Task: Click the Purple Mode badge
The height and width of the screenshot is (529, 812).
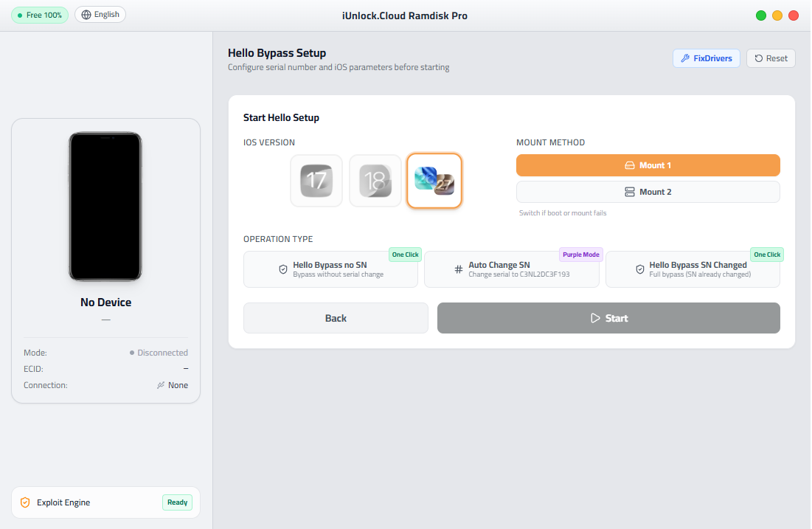Action: coord(581,255)
